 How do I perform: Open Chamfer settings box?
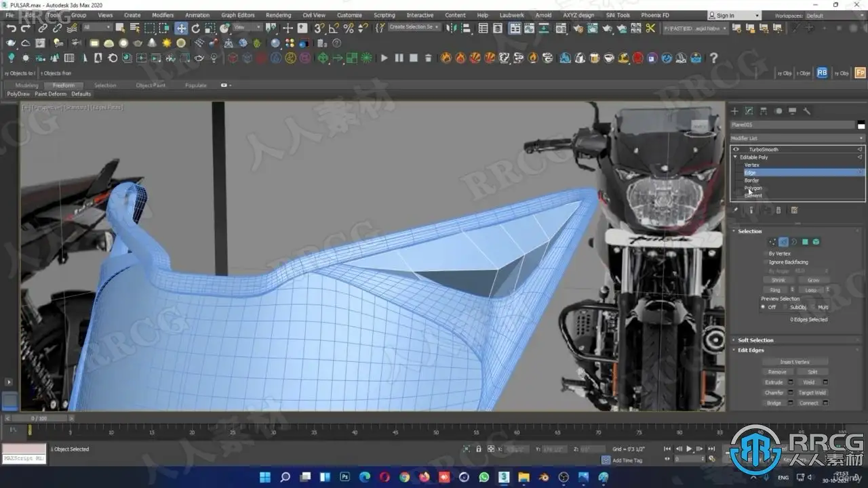click(789, 392)
